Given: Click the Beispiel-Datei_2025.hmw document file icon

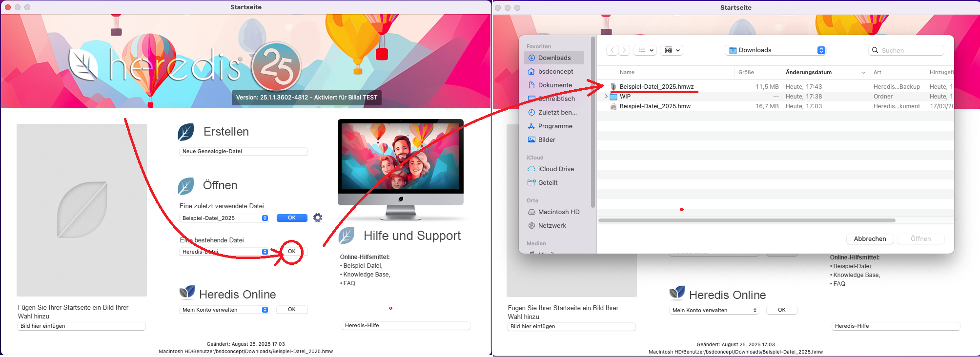Looking at the screenshot, I should (613, 106).
